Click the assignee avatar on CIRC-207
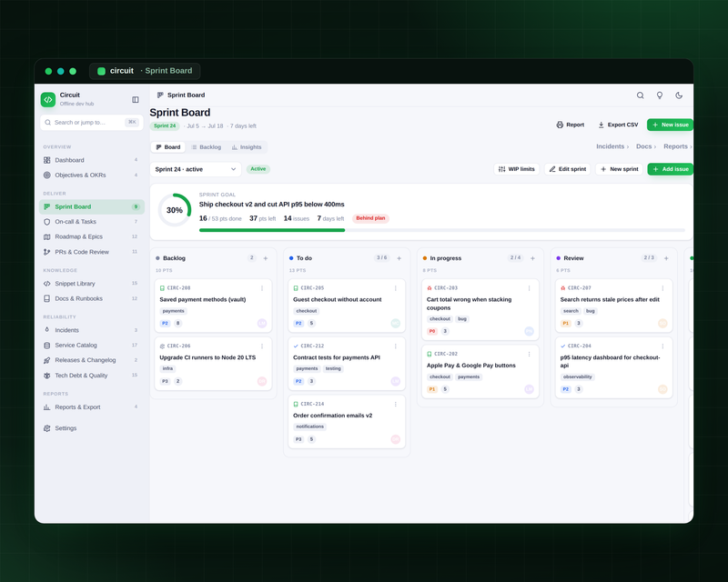728x582 pixels. 662,324
